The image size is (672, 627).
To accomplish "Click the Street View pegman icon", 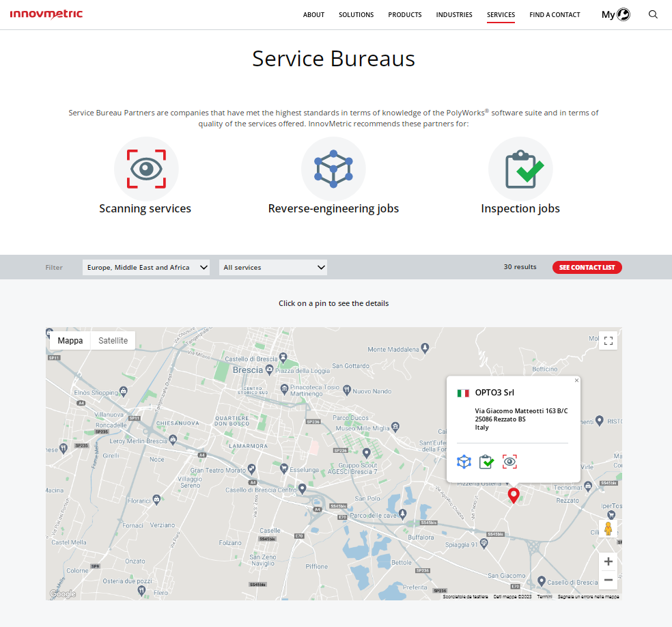I will tap(608, 529).
